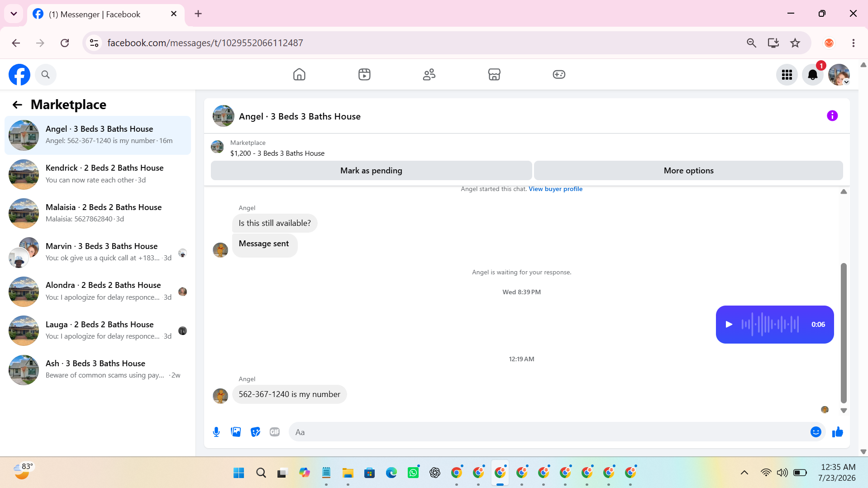Open the browser zoom magnifier icon
This screenshot has width=868, height=488.
[751, 43]
